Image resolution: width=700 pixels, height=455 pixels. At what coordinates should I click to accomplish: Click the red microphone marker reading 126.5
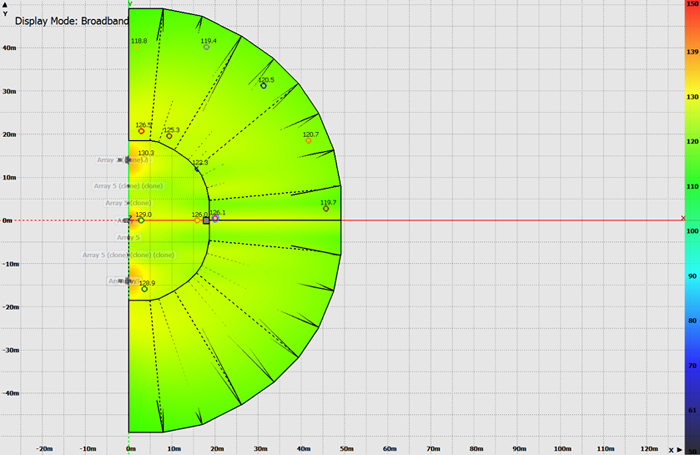point(141,131)
